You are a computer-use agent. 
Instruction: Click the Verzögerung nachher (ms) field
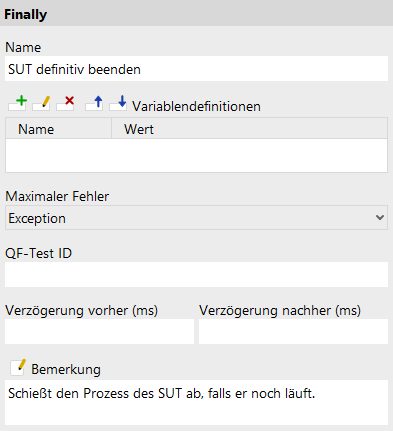(293, 331)
